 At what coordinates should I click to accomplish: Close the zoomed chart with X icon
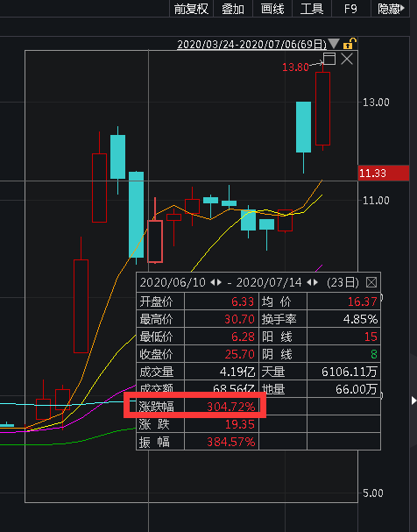(347, 59)
